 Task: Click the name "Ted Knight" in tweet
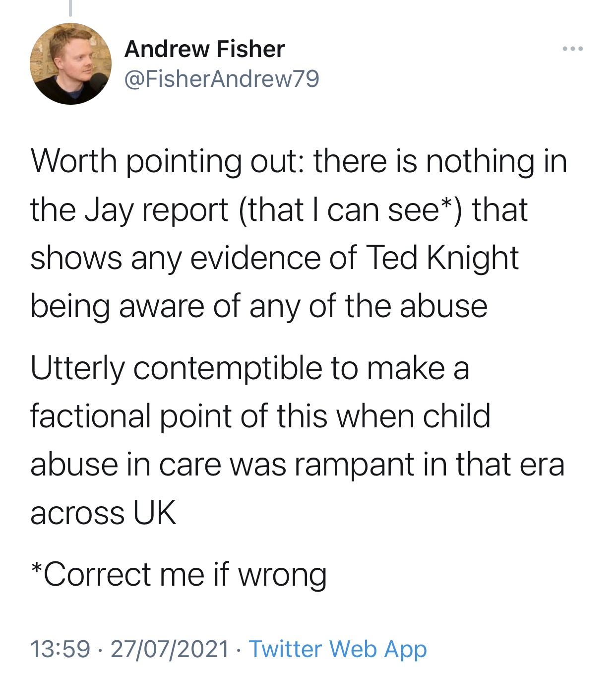pos(442,258)
